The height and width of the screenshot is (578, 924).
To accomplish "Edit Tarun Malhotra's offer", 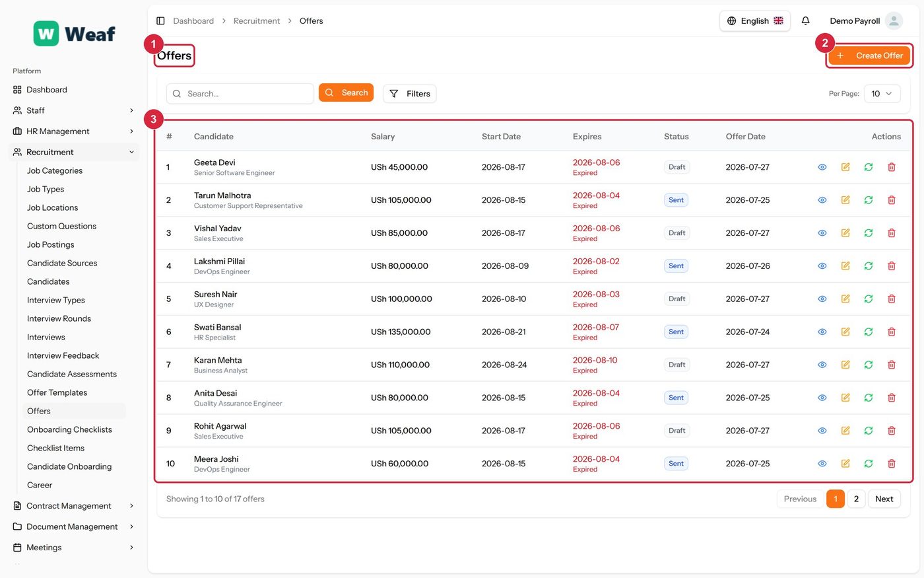I will tap(845, 200).
